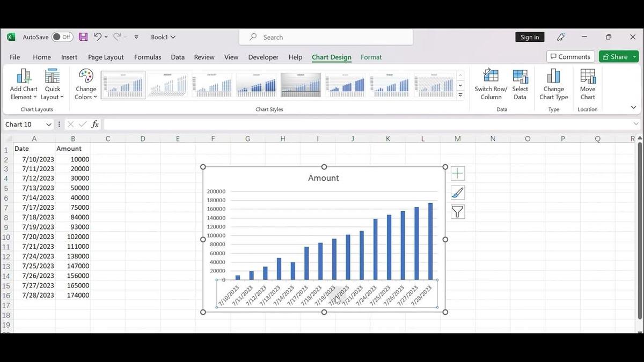The width and height of the screenshot is (644, 362).
Task: Click the Chart Styles brush icon
Action: point(457,192)
